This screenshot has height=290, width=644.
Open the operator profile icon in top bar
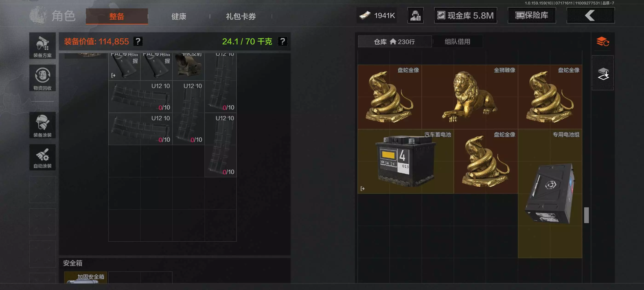415,15
